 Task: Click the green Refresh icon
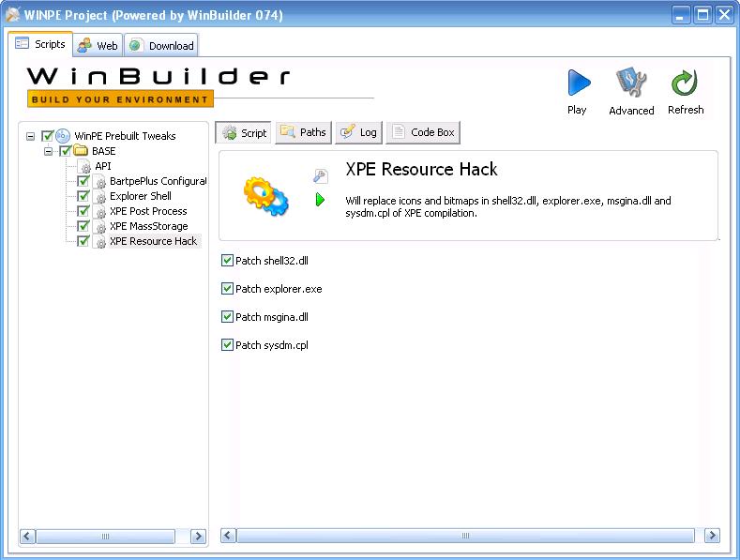pyautogui.click(x=685, y=83)
